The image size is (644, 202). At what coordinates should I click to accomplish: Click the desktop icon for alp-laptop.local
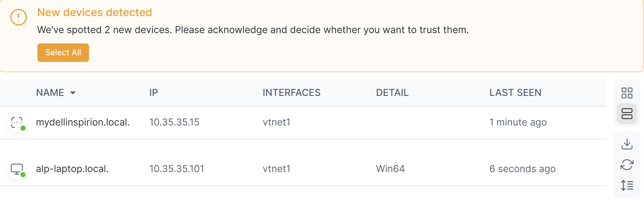pos(17,169)
